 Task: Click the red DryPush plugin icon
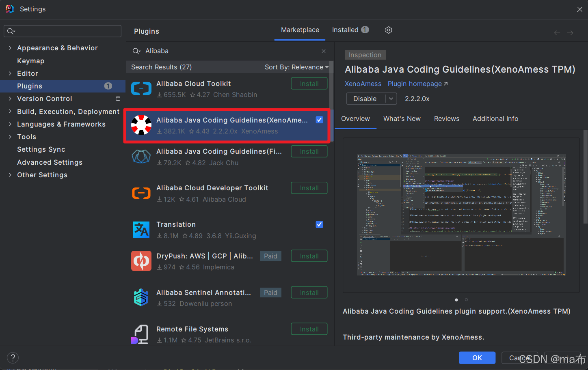pos(141,261)
